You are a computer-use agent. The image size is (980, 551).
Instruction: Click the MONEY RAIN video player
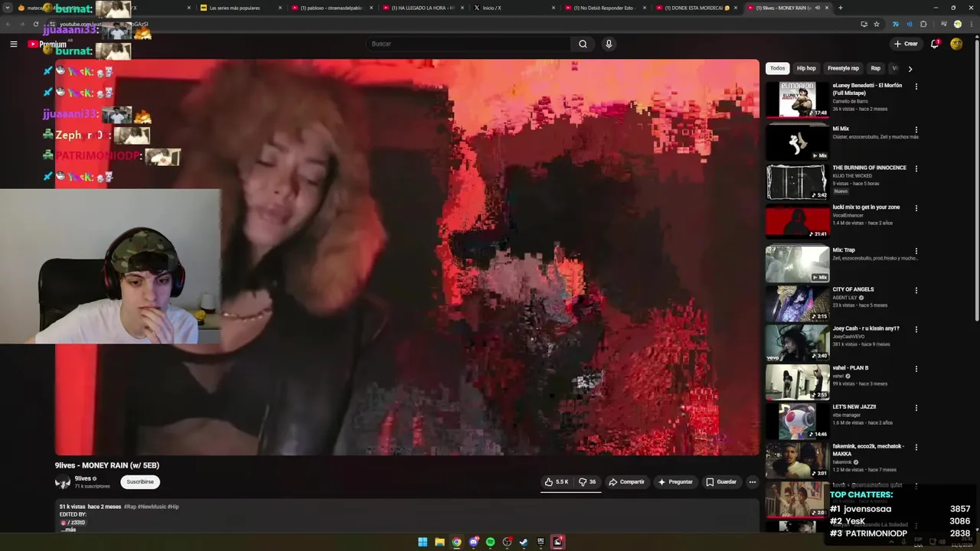(407, 258)
